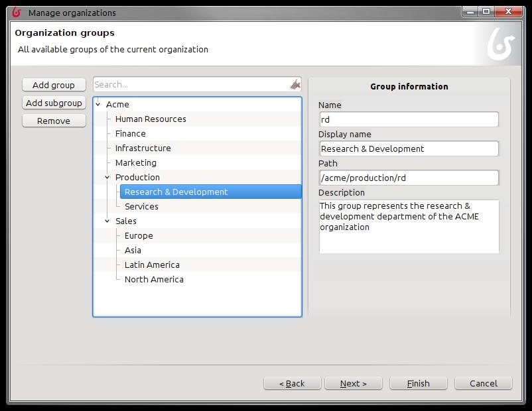Click the Path field /acme/production/rd
Screen dimensions: 532x411
point(409,178)
